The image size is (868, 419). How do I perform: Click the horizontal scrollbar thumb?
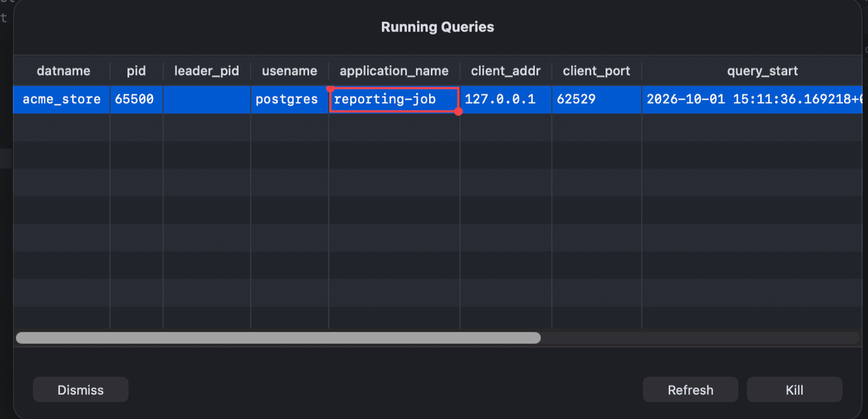(x=278, y=338)
